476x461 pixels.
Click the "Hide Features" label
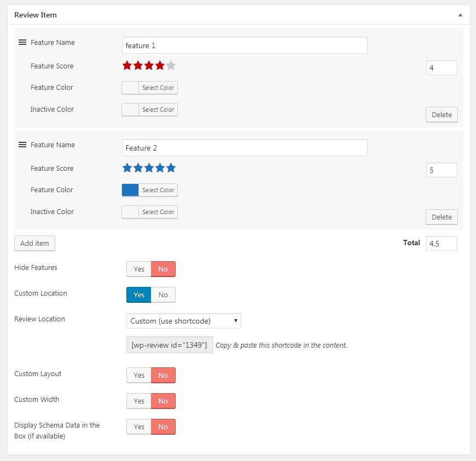click(x=36, y=268)
